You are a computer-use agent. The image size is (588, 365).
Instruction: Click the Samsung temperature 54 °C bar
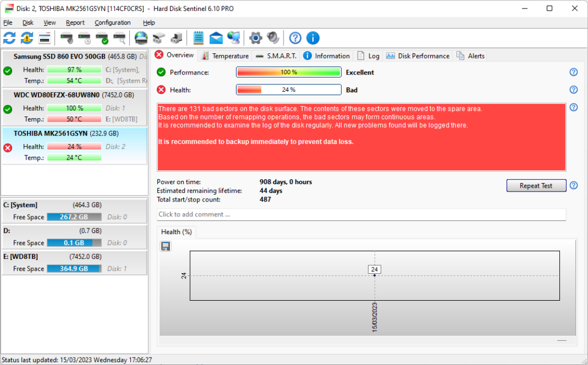(74, 80)
